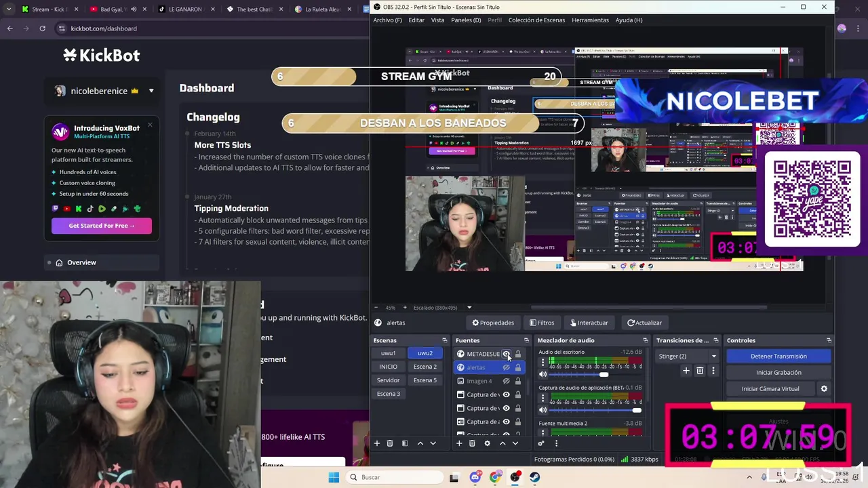The image size is (868, 488).
Task: Open Editar menu in OBS
Action: (416, 20)
